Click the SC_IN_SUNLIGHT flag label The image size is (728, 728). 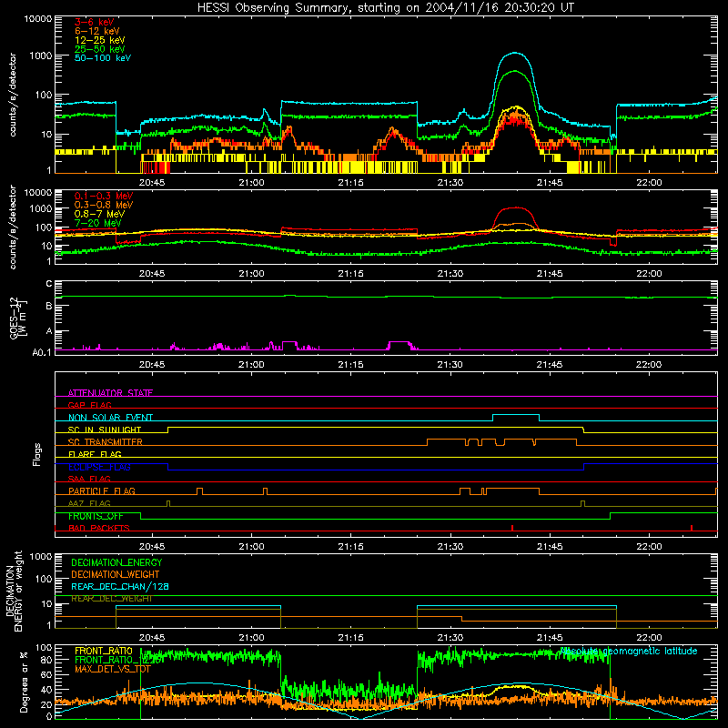coord(105,430)
